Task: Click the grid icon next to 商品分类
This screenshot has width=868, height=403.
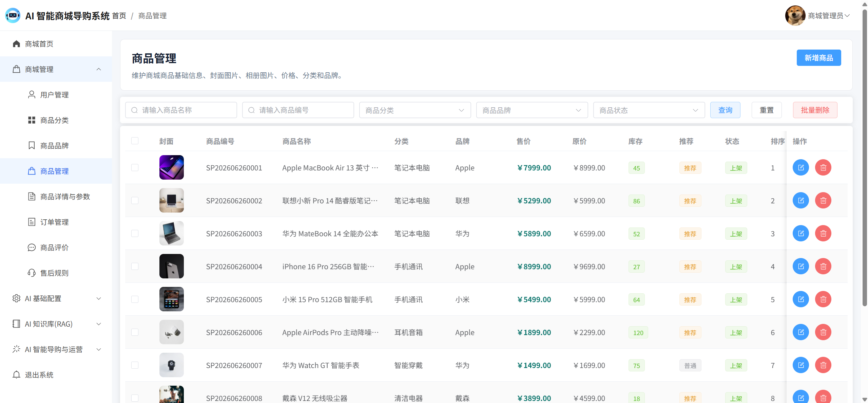Action: [x=32, y=120]
